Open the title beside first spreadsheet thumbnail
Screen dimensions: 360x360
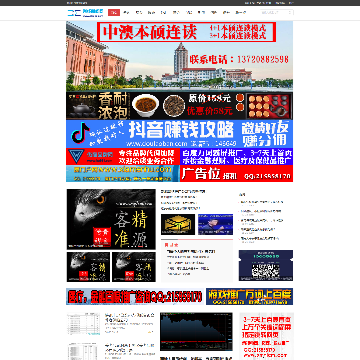tap(130, 317)
